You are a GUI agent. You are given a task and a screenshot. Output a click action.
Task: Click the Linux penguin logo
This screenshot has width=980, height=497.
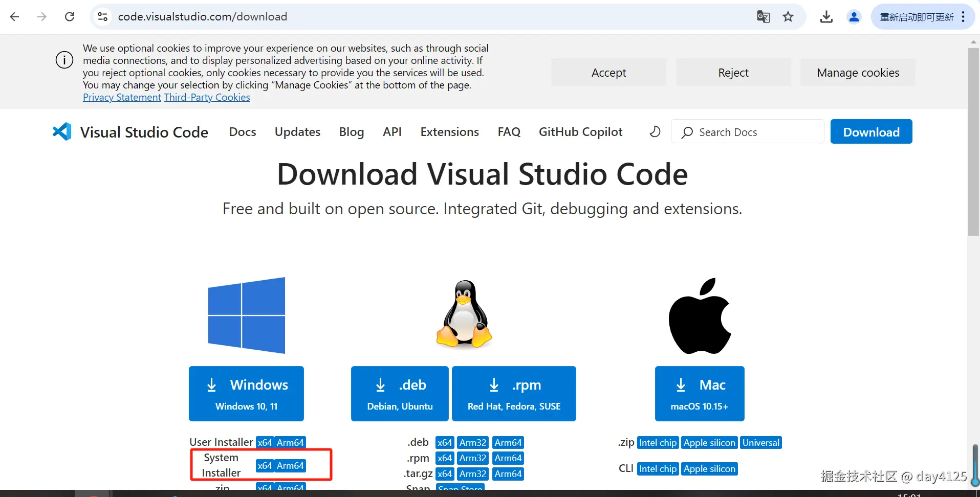pos(464,314)
